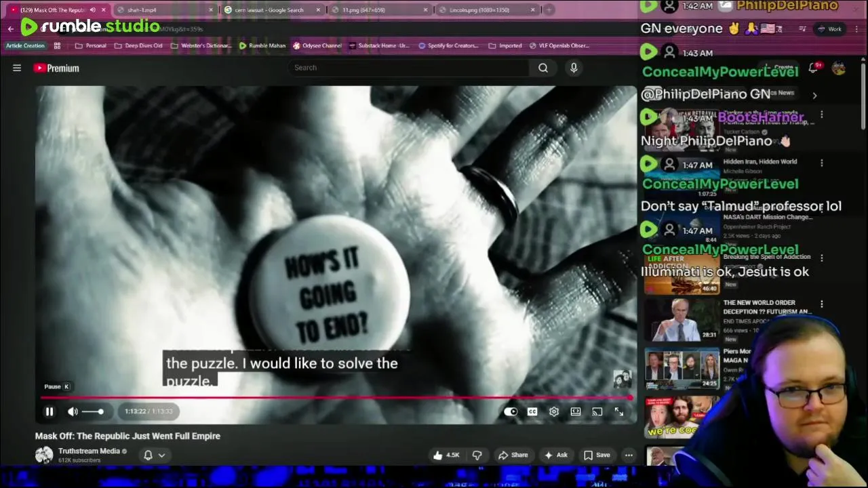
Task: Open the VLF Openlab Observer bookmark folder
Action: 559,46
